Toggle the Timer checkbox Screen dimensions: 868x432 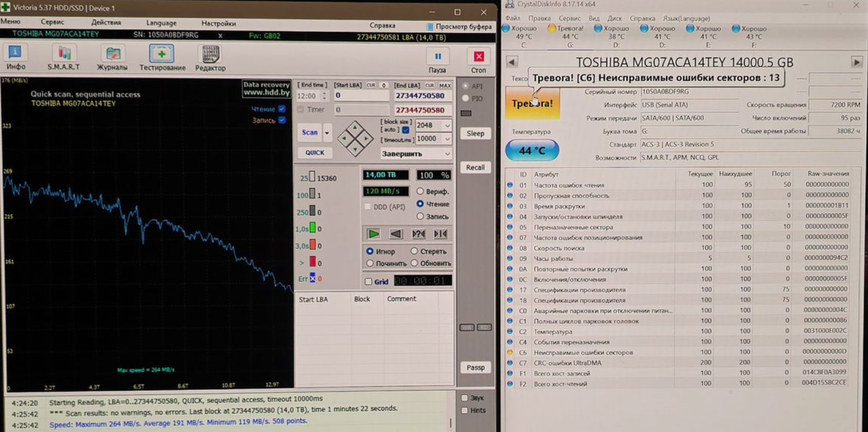(x=300, y=109)
